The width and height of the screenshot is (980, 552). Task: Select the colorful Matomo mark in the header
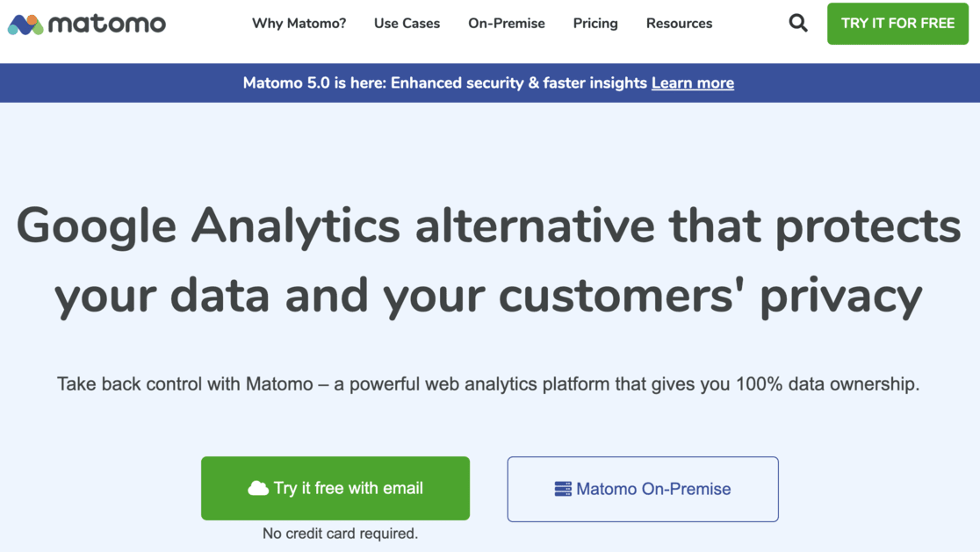(x=24, y=24)
